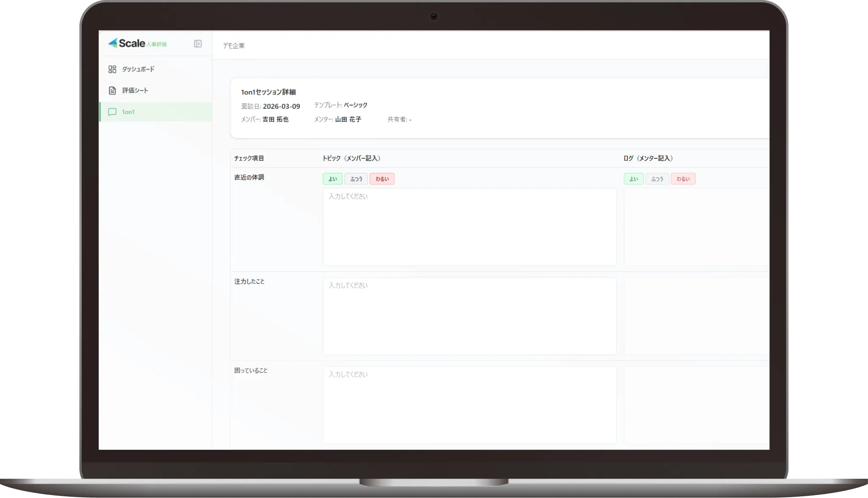Click the 注力したこと topic text field

[x=469, y=316]
